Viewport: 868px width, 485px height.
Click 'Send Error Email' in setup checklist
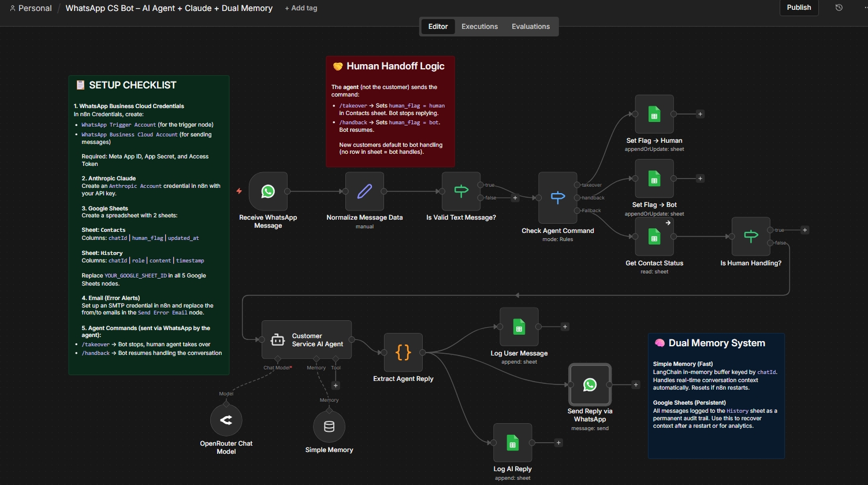pyautogui.click(x=162, y=313)
